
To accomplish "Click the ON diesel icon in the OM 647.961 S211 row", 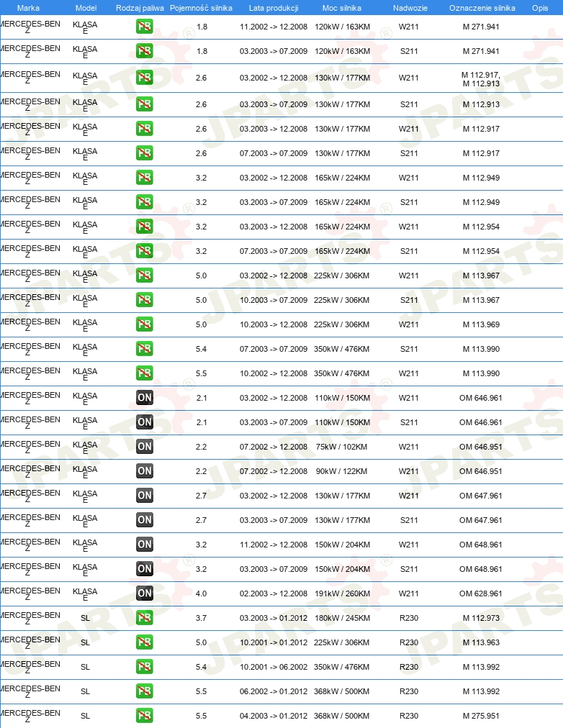I will [145, 520].
